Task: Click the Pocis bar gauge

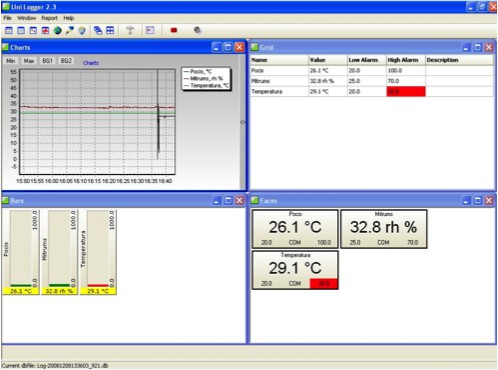Action: click(21, 248)
